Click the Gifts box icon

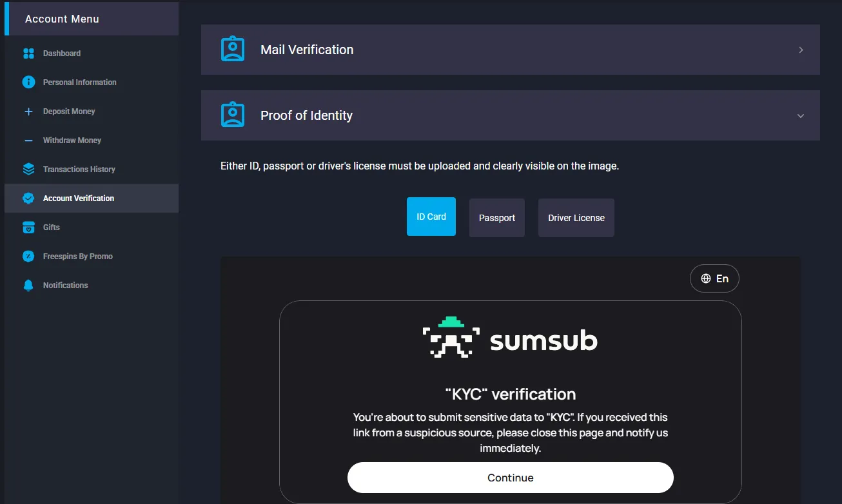pos(28,228)
